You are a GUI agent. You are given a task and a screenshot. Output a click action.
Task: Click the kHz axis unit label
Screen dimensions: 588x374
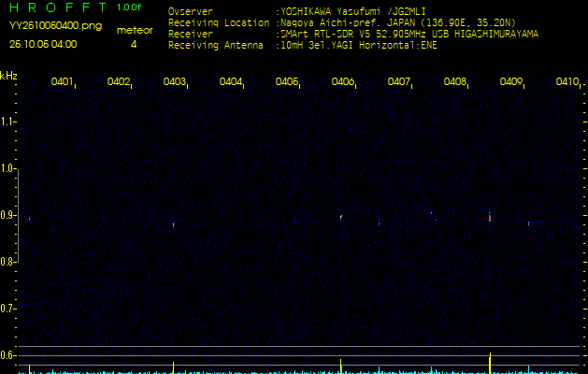point(8,76)
